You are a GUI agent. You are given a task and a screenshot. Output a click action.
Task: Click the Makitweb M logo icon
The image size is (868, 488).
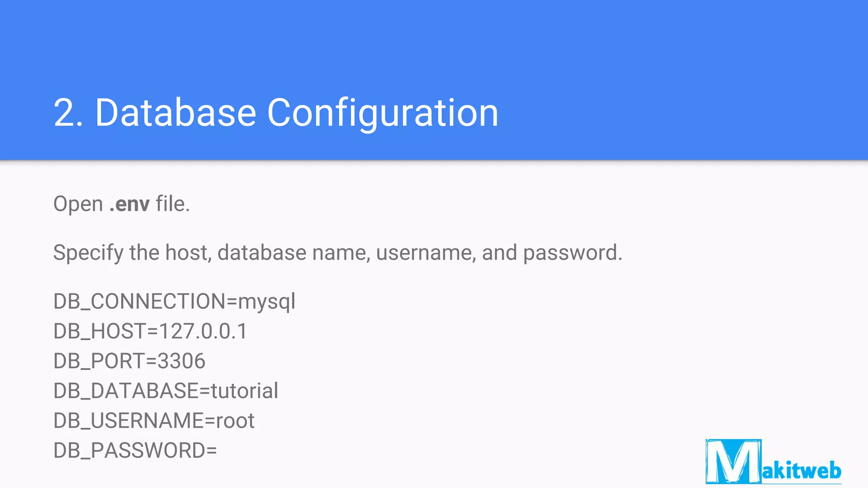733,461
